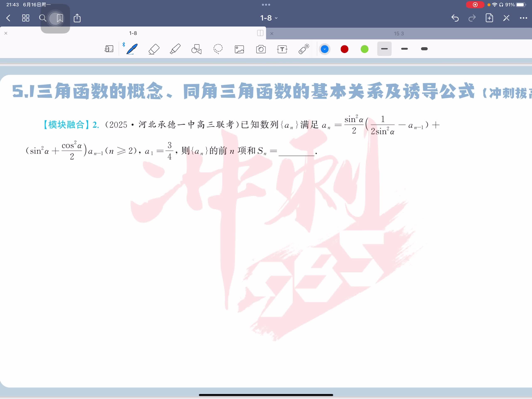Open the Shapes tool
Image resolution: width=532 pixels, height=399 pixels.
point(196,49)
